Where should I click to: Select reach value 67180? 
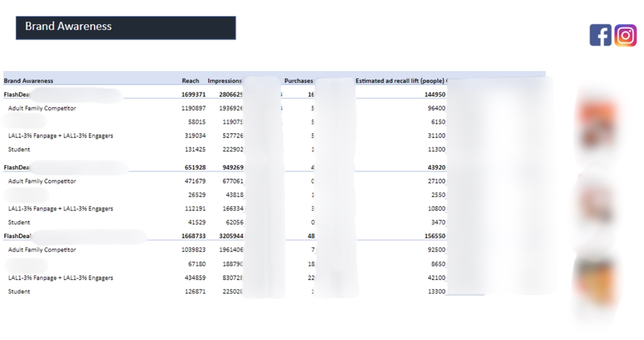pyautogui.click(x=197, y=264)
